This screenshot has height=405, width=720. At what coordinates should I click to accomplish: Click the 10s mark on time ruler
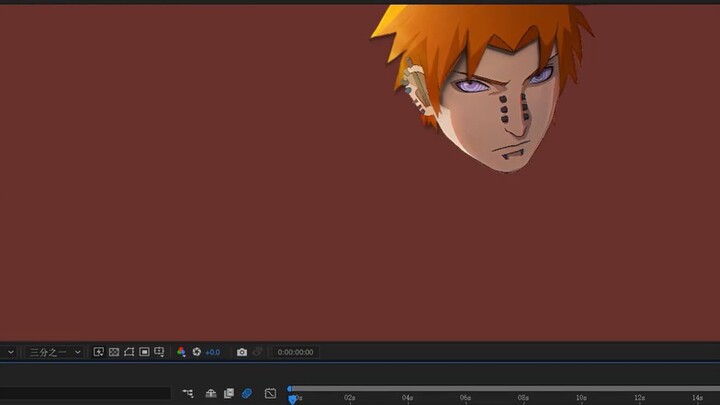click(x=581, y=398)
